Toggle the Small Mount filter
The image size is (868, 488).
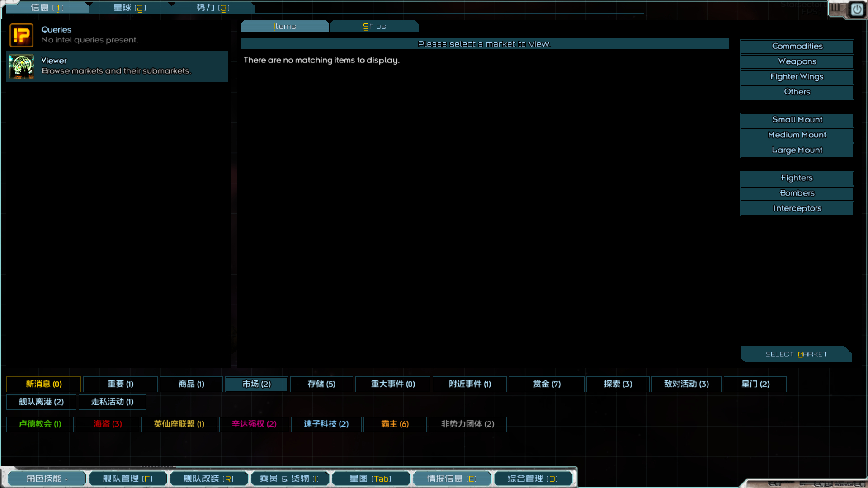(x=797, y=120)
